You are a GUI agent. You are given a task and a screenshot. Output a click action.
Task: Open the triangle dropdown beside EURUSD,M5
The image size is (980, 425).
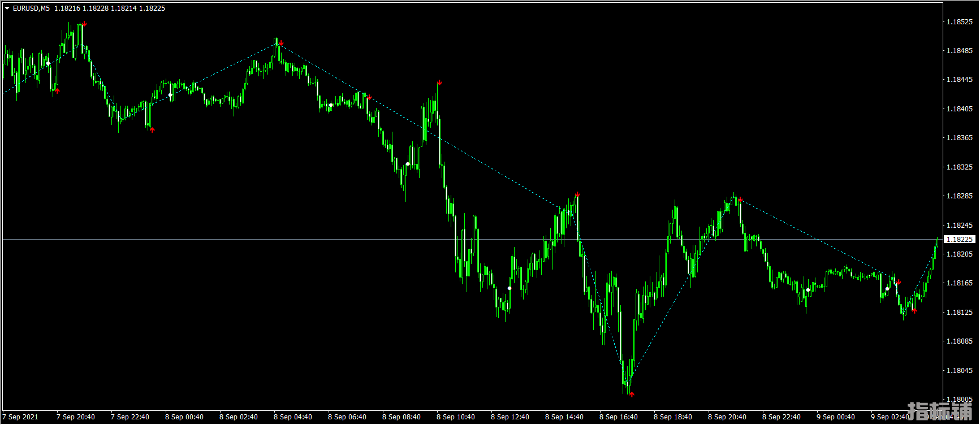coord(7,8)
